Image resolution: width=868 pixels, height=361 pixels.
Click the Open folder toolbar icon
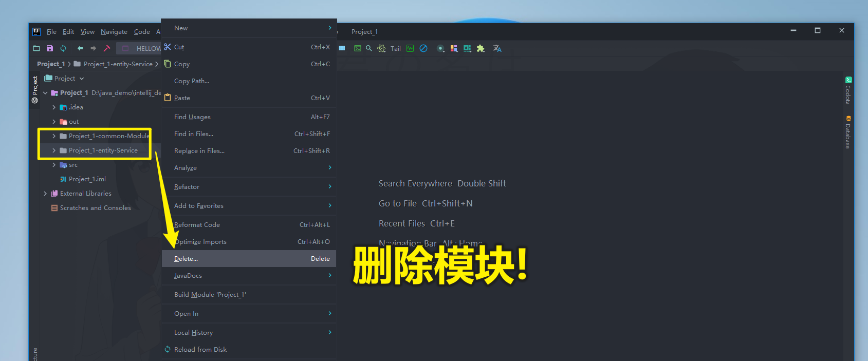coord(36,48)
